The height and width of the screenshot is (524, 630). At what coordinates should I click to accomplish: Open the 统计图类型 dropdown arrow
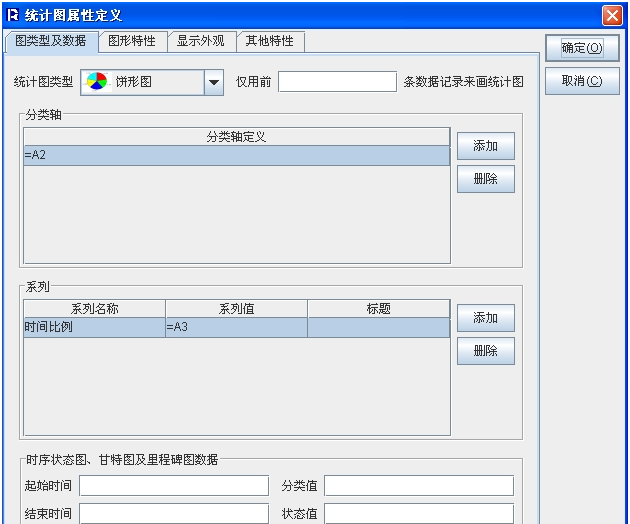tap(214, 82)
